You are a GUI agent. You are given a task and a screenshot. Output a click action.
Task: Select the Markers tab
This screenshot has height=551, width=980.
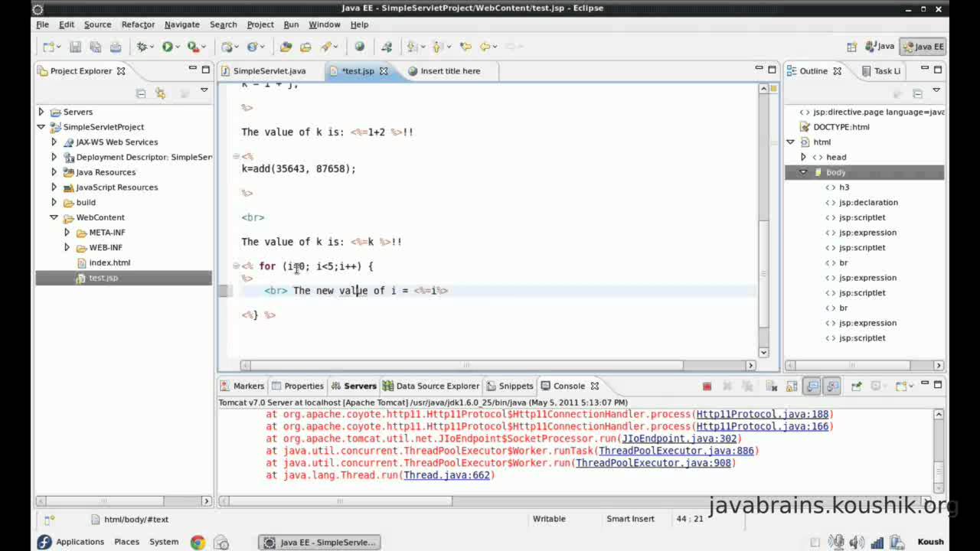pos(242,386)
